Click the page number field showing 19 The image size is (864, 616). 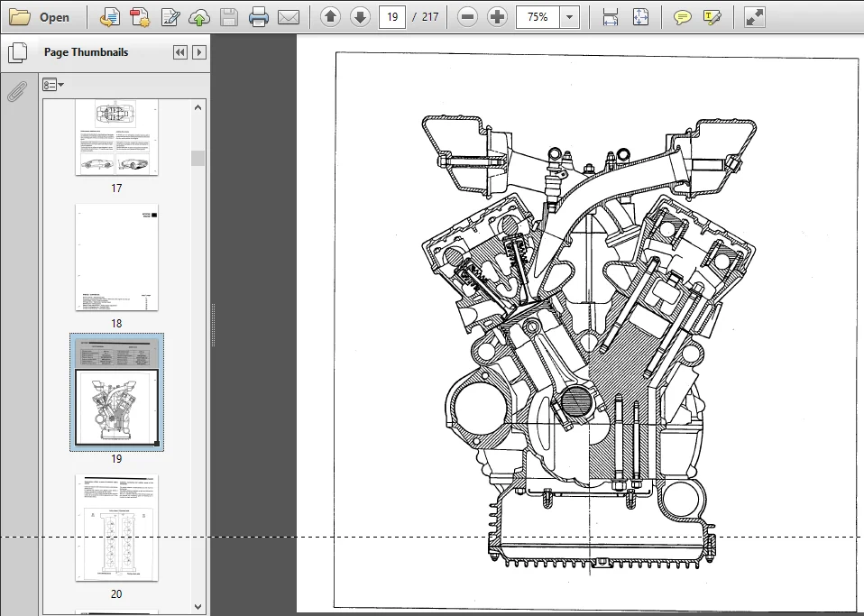point(392,17)
